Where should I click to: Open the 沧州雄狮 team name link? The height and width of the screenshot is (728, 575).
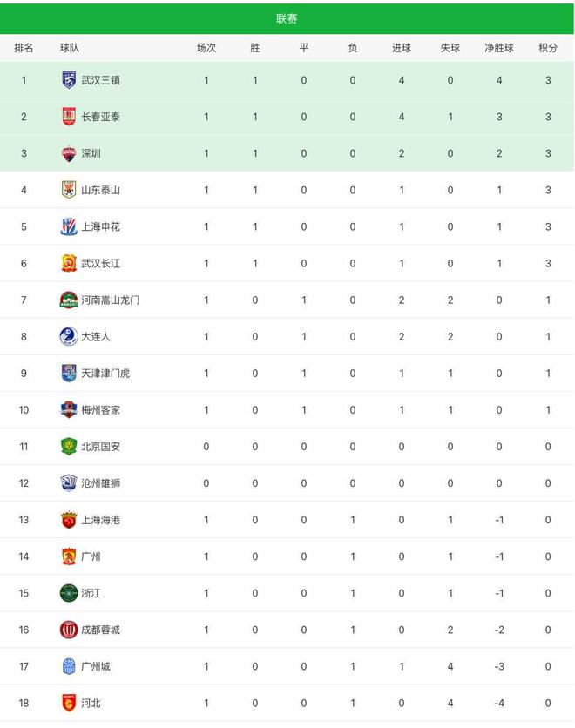pos(100,482)
